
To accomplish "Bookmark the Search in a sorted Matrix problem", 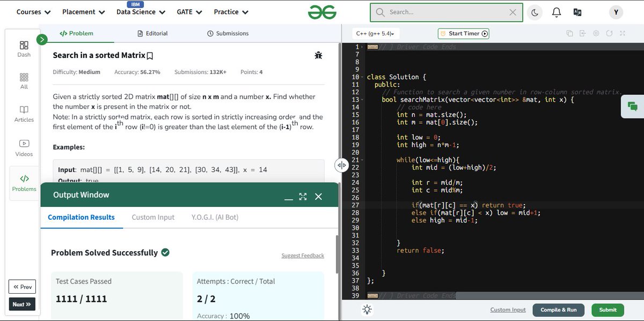I will [150, 56].
